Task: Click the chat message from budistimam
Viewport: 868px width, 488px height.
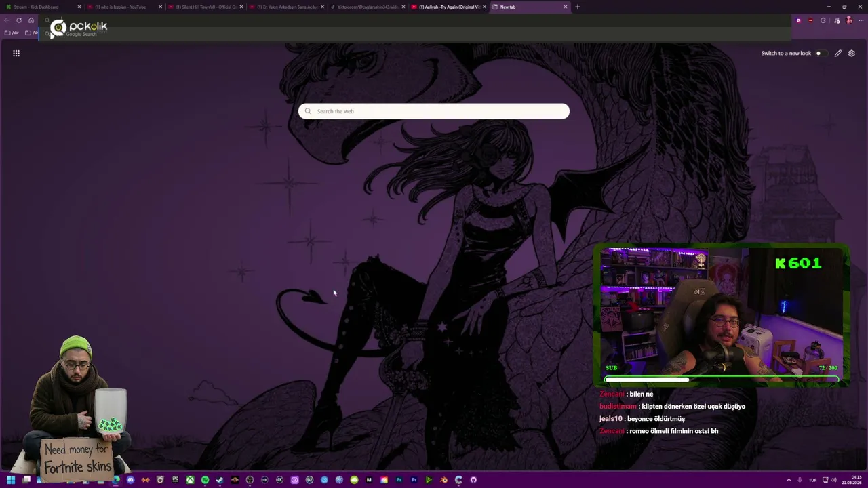Action: [x=672, y=407]
